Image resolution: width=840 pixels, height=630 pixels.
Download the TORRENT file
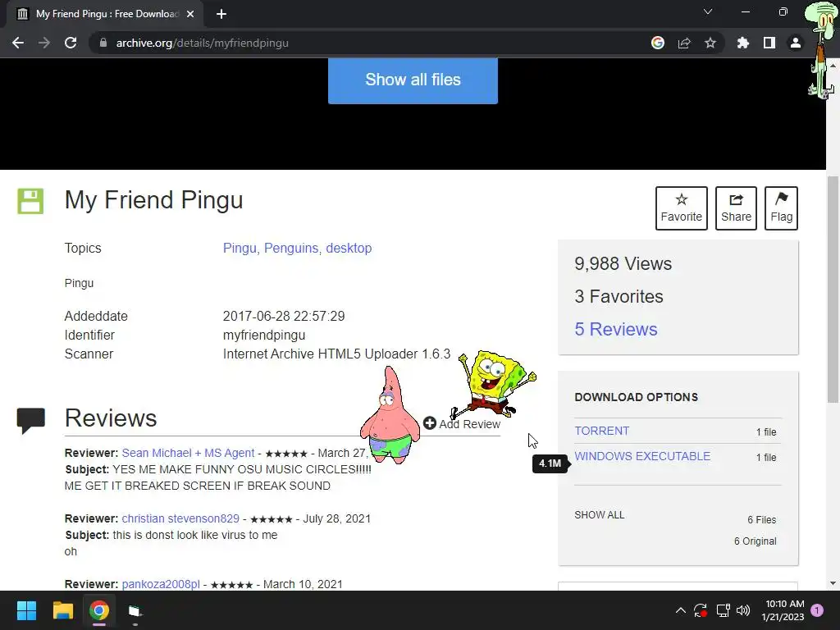pos(602,431)
